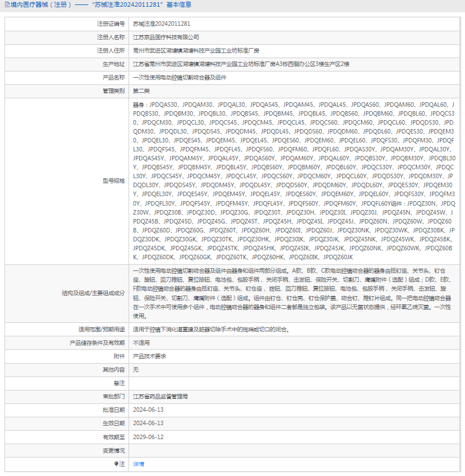
Task: Click the 注册人住所 label
Action: click(x=111, y=50)
